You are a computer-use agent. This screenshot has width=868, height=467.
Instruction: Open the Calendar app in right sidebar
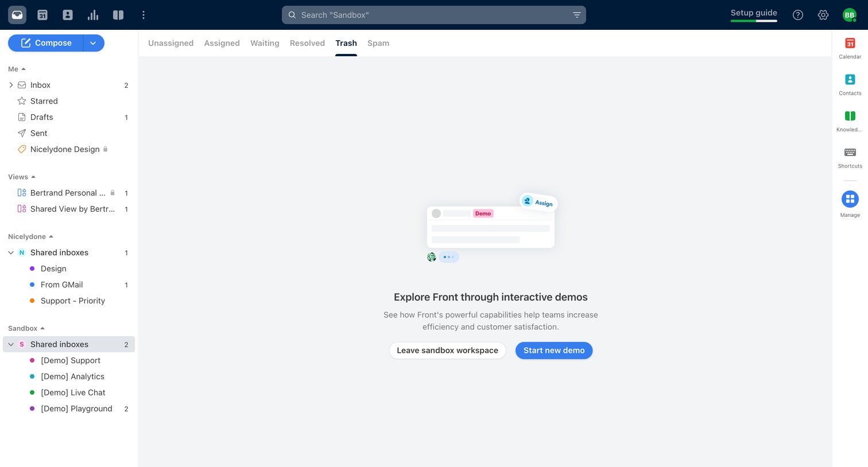850,48
